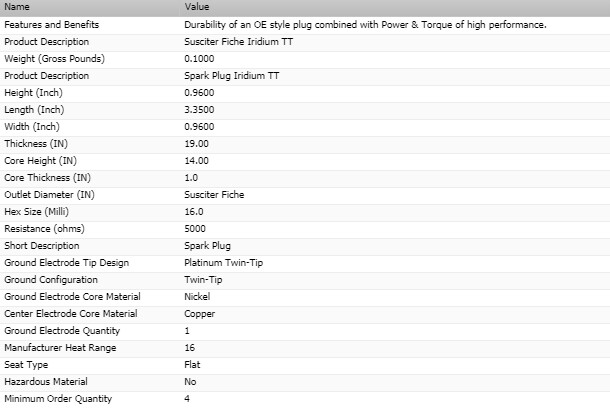This screenshot has height=408, width=610.
Task: Click the Value column header
Action: click(197, 7)
